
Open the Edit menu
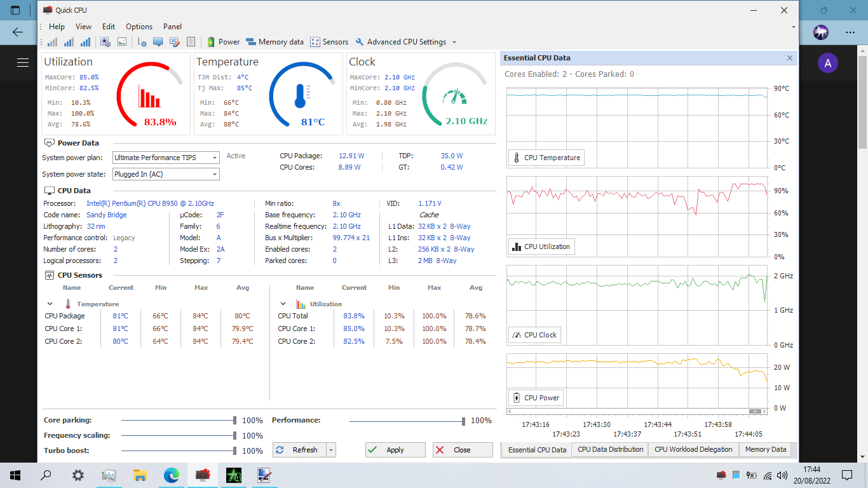[109, 27]
